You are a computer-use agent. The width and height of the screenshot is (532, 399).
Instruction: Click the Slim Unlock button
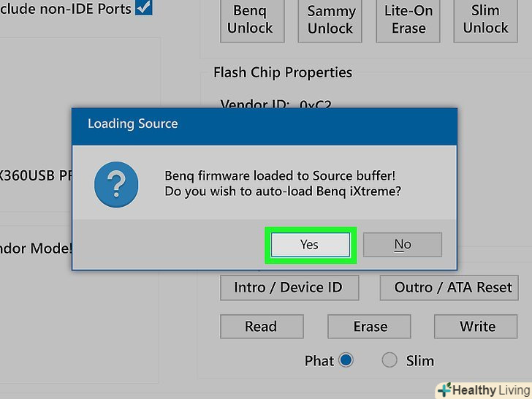[x=485, y=20]
